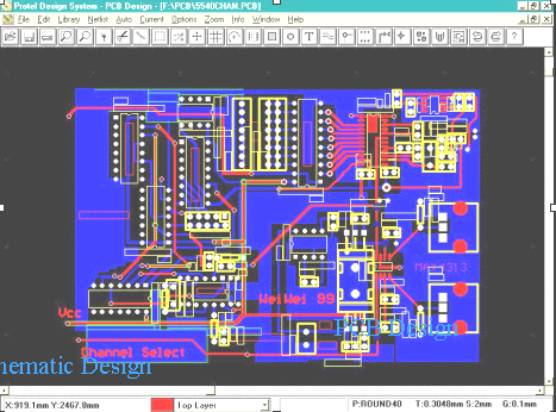
Task: Click the horizontal scrollbar at bottom
Action: [272, 390]
